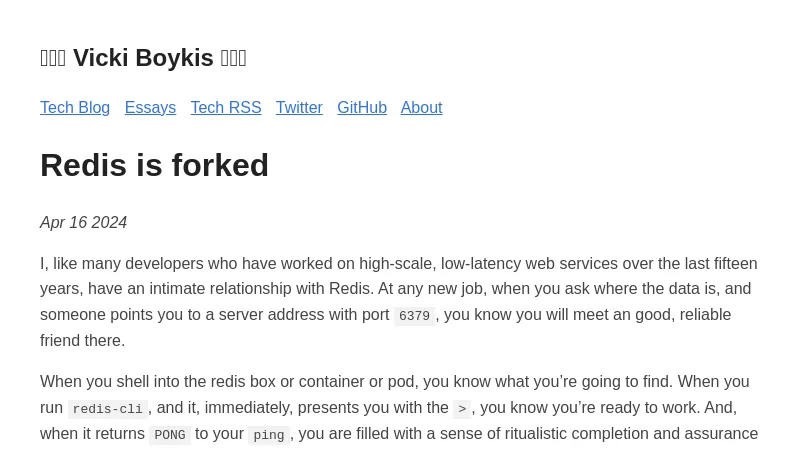The image size is (800, 450).
Task: Click the '>' prompt code snippet
Action: tap(462, 409)
